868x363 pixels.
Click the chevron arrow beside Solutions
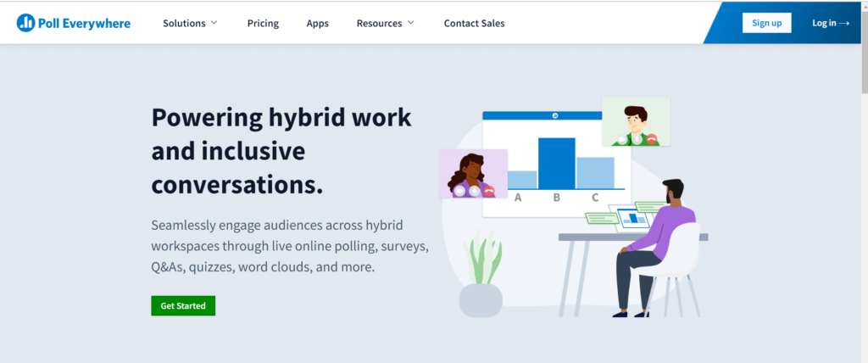coord(214,23)
